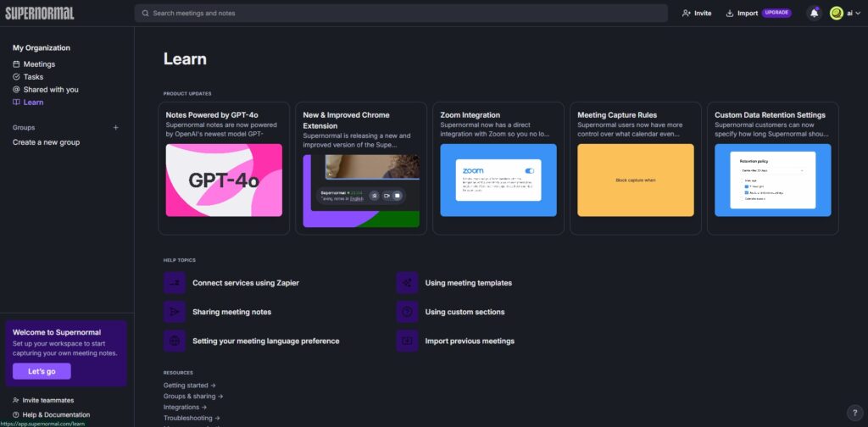The height and width of the screenshot is (427, 868).
Task: Click the Invite teammates icon
Action: click(x=16, y=401)
